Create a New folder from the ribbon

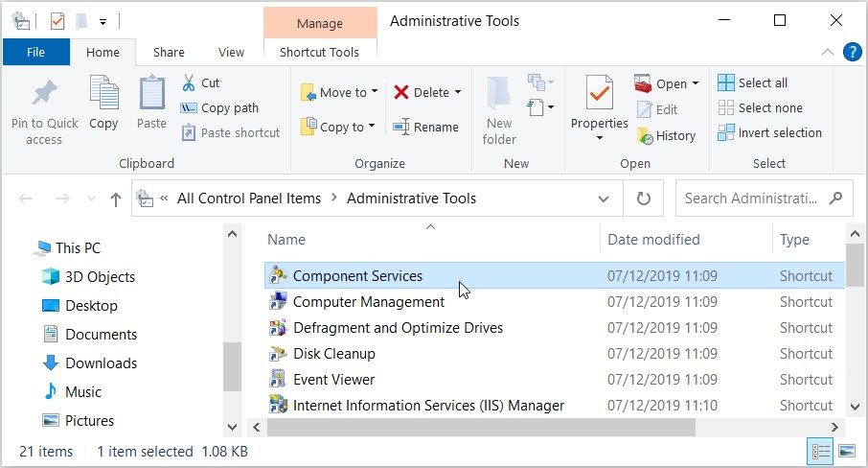(499, 111)
